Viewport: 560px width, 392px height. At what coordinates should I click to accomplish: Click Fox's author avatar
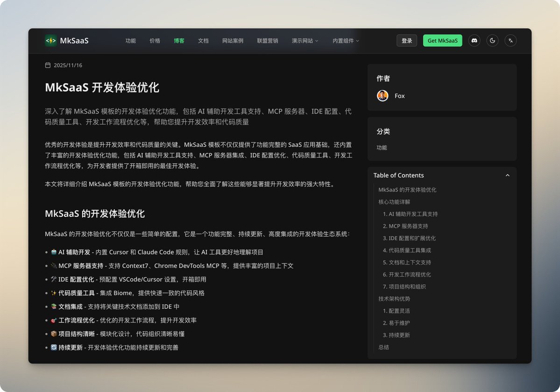pyautogui.click(x=383, y=96)
